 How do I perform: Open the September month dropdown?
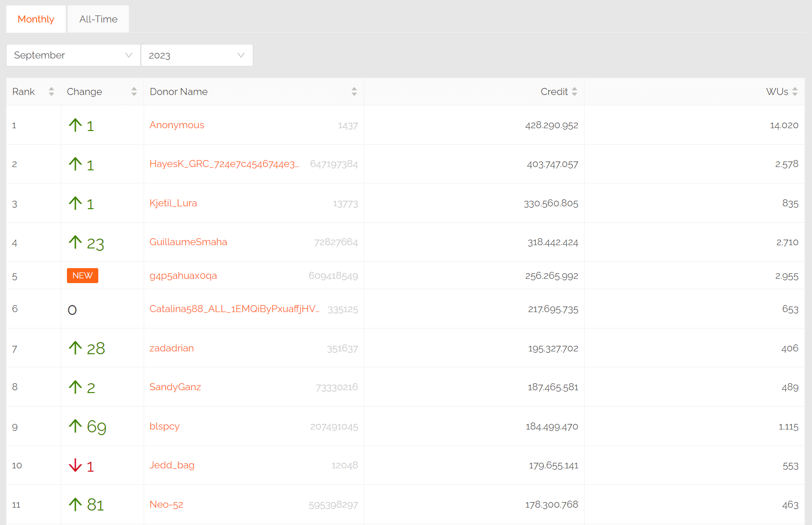(x=73, y=55)
